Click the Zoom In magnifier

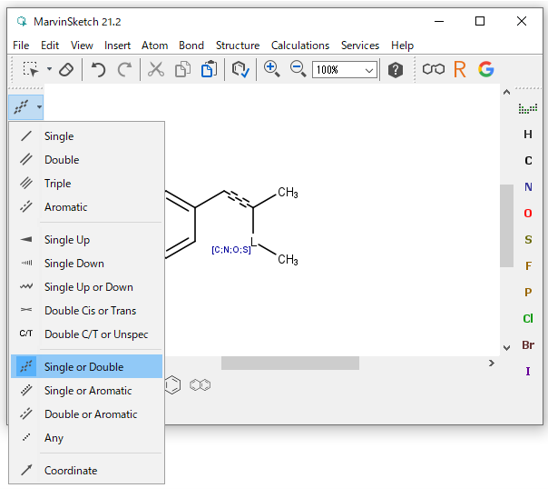(272, 69)
